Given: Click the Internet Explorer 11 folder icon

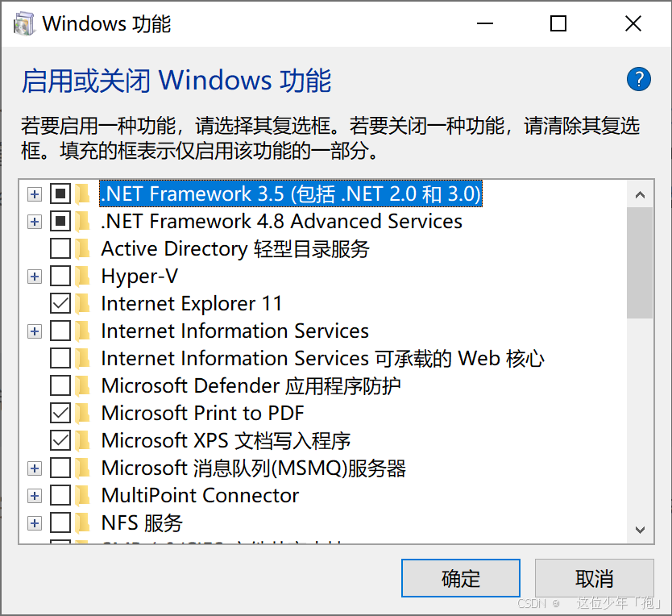Looking at the screenshot, I should 81,303.
